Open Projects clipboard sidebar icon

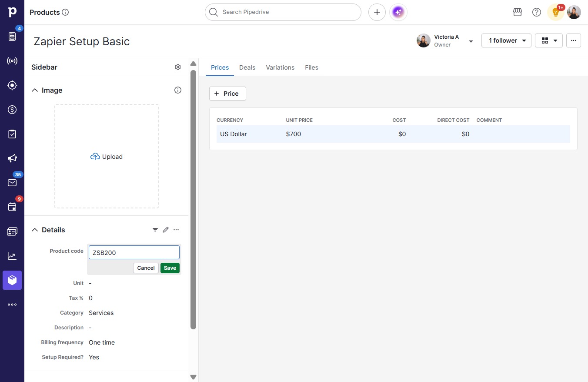(12, 134)
